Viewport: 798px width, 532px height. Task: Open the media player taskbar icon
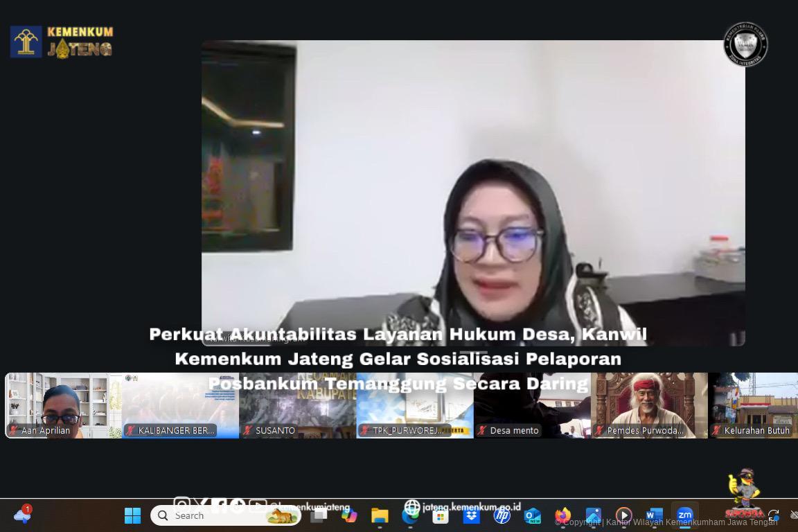coord(623,515)
